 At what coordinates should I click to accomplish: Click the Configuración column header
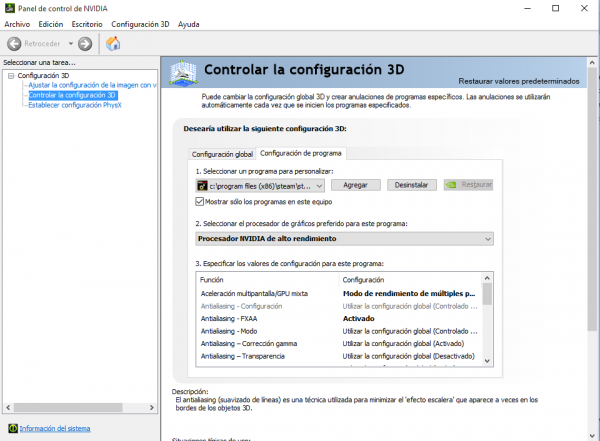pyautogui.click(x=410, y=280)
